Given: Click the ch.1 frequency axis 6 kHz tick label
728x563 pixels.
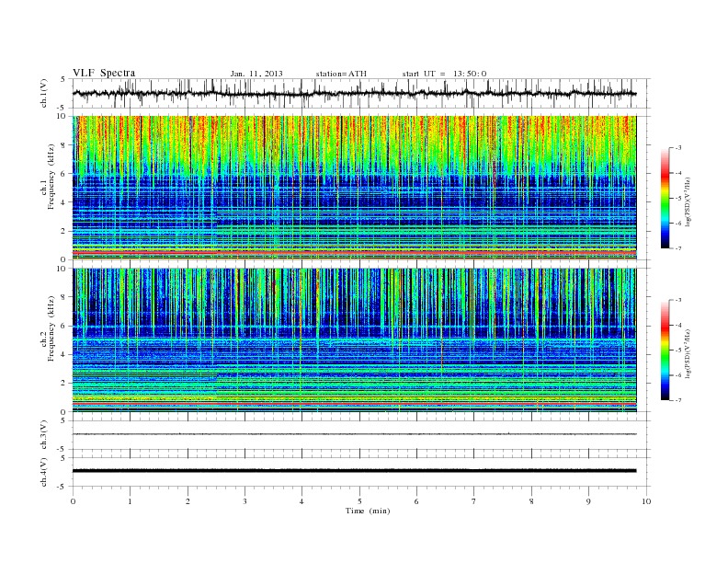Looking at the screenshot, I should pos(63,173).
